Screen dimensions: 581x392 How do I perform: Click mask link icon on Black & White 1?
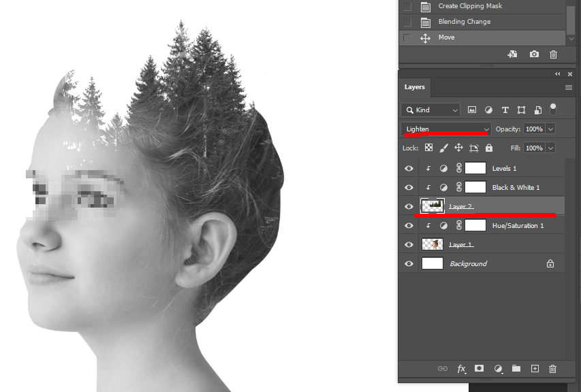(458, 187)
